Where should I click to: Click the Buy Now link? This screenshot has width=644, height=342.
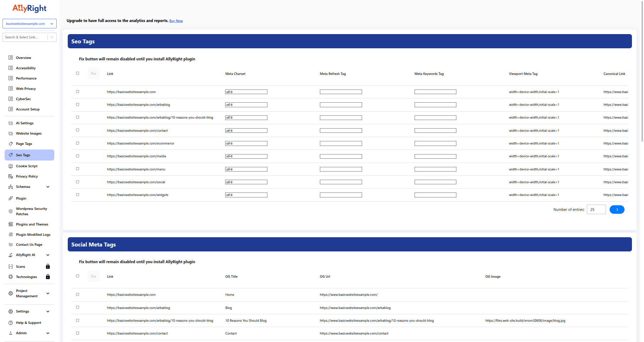176,21
